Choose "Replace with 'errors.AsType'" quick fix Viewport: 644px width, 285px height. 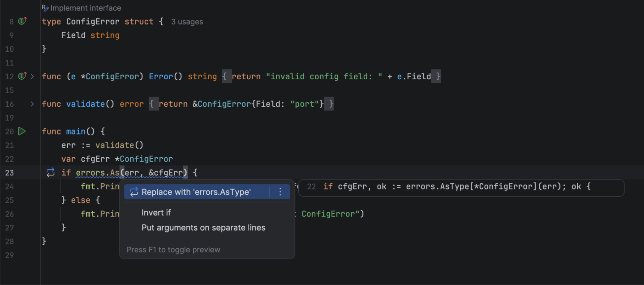click(196, 192)
